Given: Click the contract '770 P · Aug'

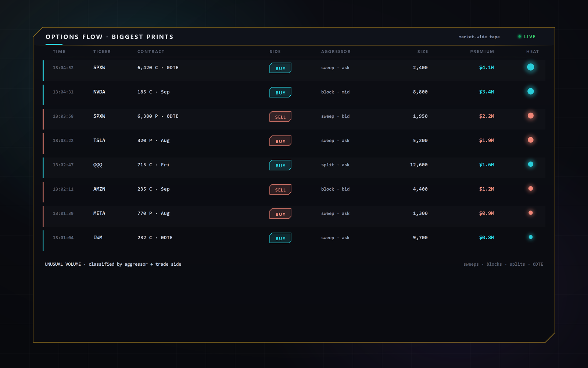Looking at the screenshot, I should pos(154,213).
